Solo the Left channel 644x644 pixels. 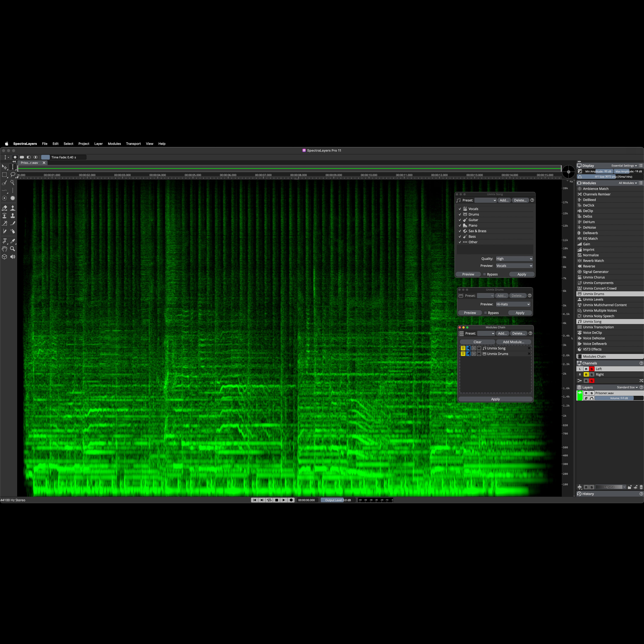(592, 369)
